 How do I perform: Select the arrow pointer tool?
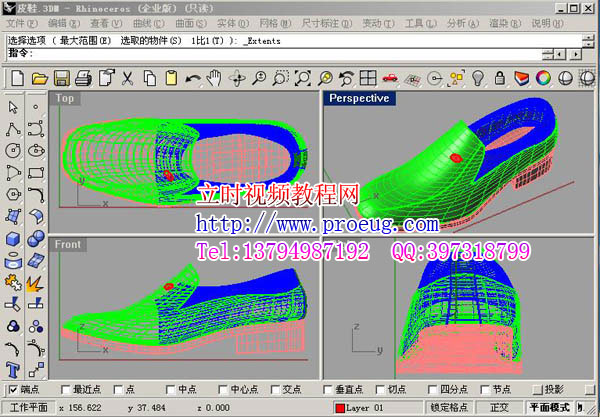pyautogui.click(x=13, y=108)
